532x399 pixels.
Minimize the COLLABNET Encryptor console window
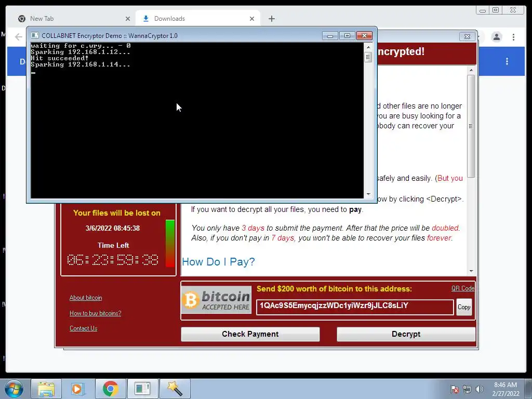pyautogui.click(x=330, y=36)
